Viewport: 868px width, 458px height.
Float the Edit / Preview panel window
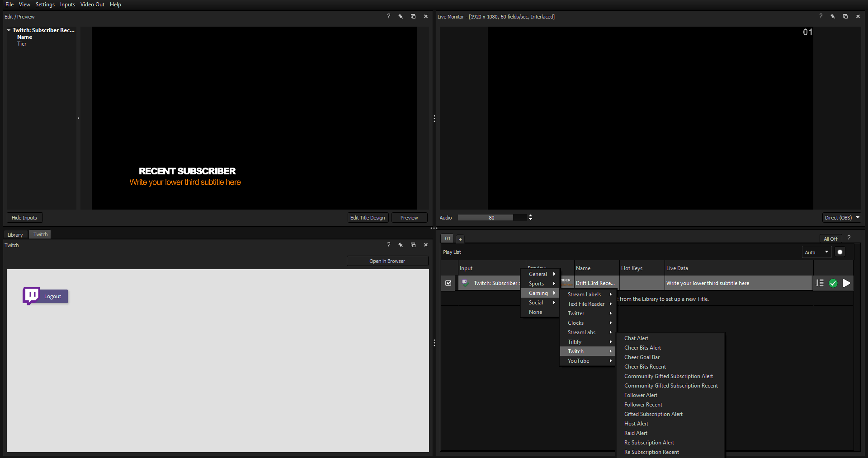[413, 16]
